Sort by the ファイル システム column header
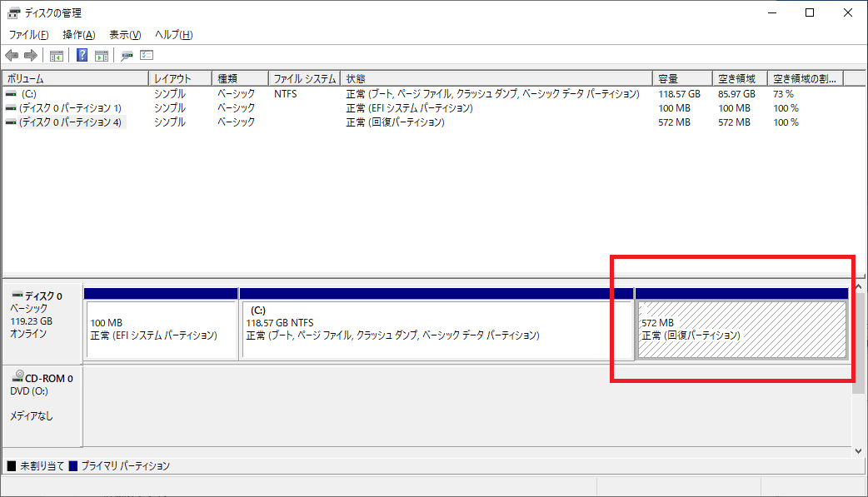This screenshot has width=868, height=497. point(304,78)
